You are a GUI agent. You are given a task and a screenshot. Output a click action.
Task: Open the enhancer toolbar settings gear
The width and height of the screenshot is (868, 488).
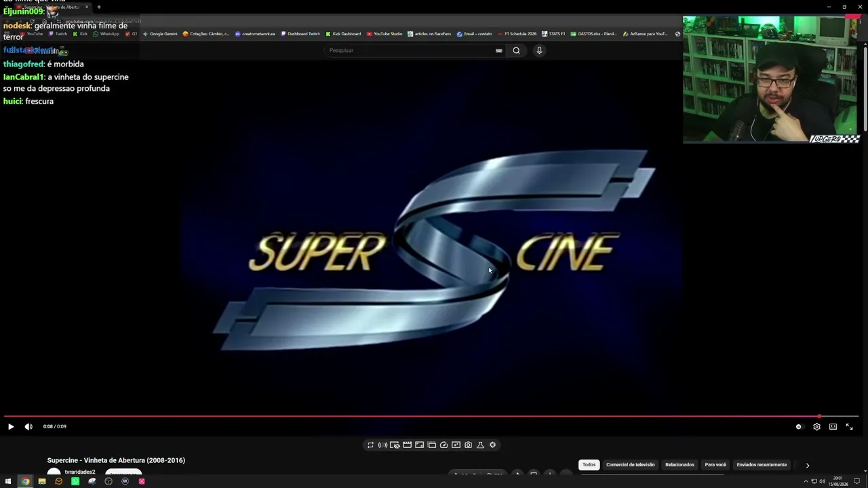(492, 445)
